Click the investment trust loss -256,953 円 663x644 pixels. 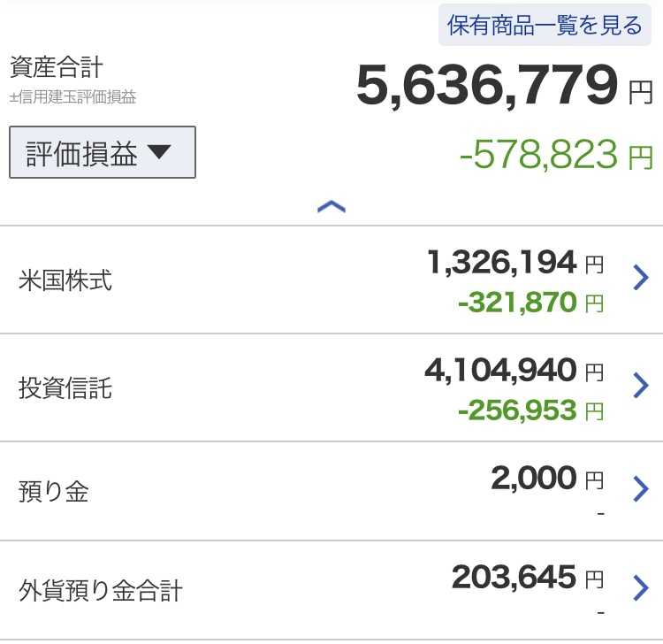pos(531,410)
